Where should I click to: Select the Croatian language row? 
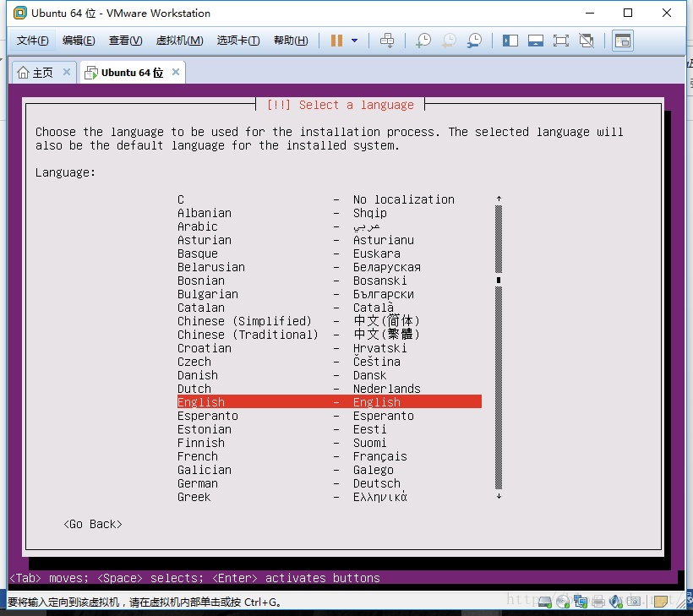point(330,348)
